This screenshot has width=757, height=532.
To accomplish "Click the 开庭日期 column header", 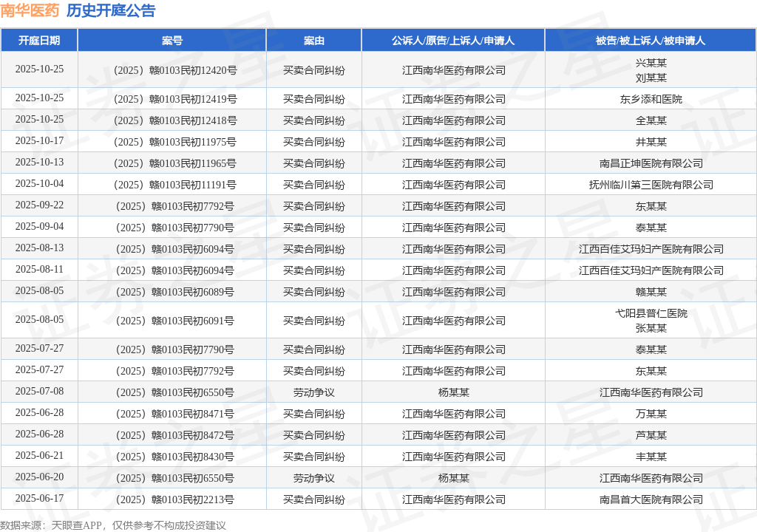I will pyautogui.click(x=39, y=41).
